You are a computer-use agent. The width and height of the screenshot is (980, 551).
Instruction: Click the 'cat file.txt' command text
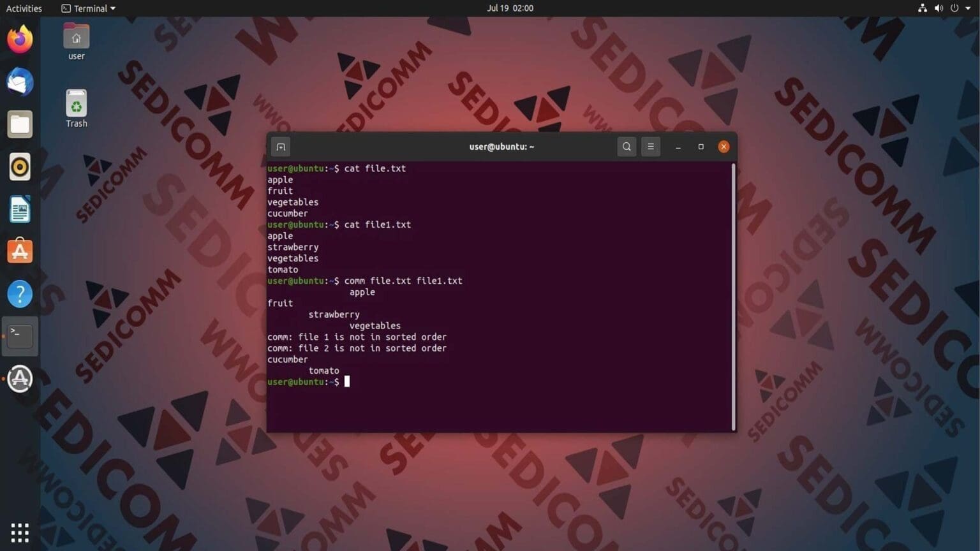tap(375, 168)
